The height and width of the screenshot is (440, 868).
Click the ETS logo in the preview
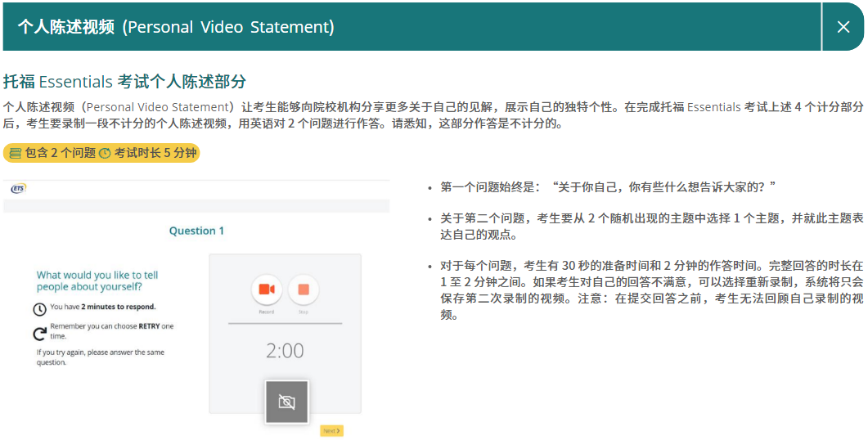[18, 189]
